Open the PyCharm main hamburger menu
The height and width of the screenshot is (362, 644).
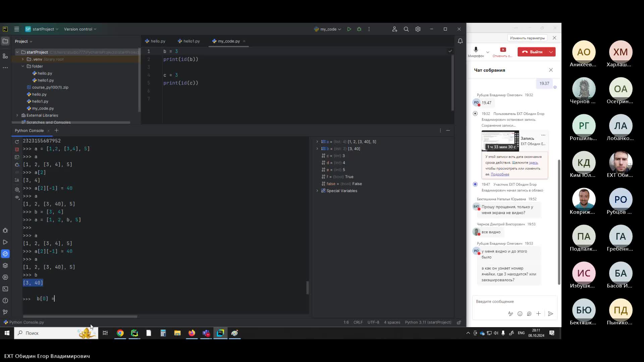[16, 29]
